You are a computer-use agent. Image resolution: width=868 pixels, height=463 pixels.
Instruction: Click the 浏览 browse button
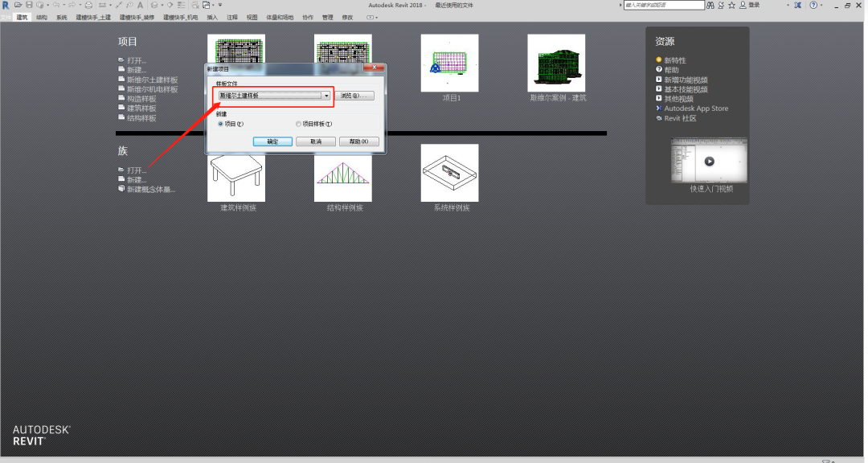(x=354, y=96)
